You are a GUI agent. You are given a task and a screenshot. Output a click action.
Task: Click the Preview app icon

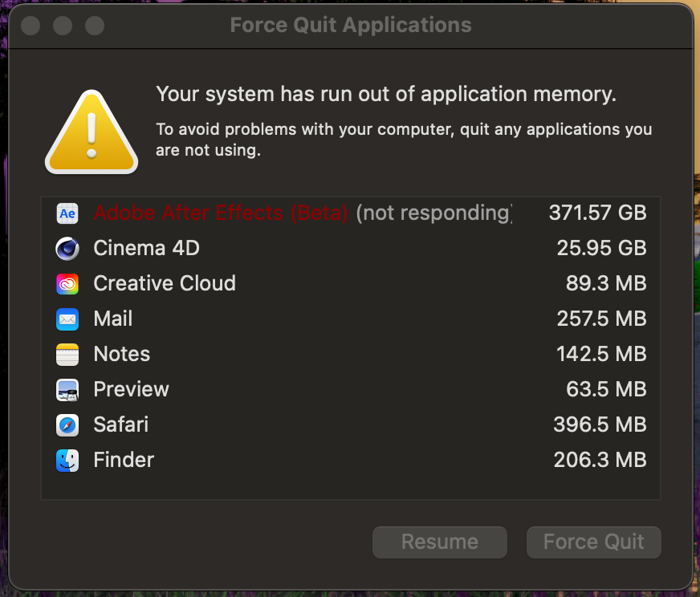(x=67, y=389)
